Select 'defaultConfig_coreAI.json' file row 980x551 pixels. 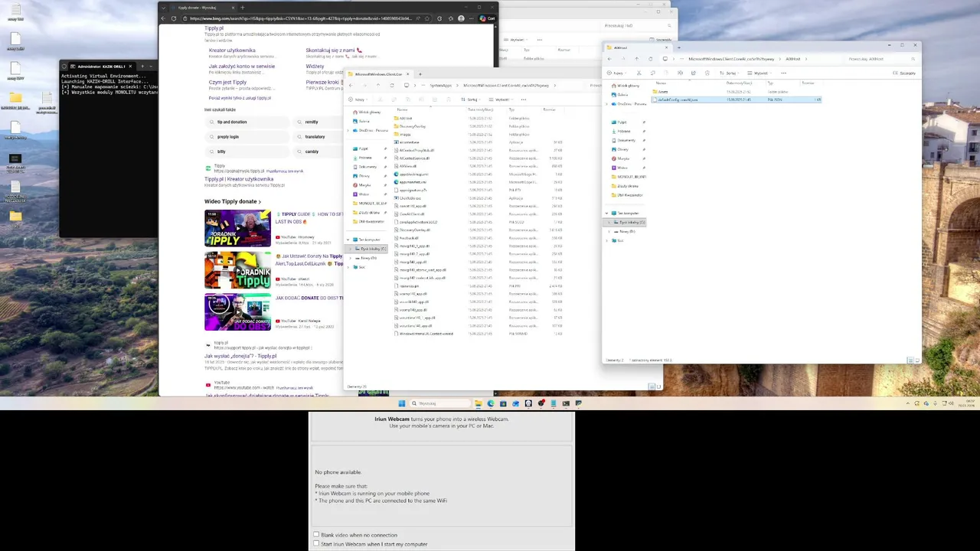[x=737, y=99]
